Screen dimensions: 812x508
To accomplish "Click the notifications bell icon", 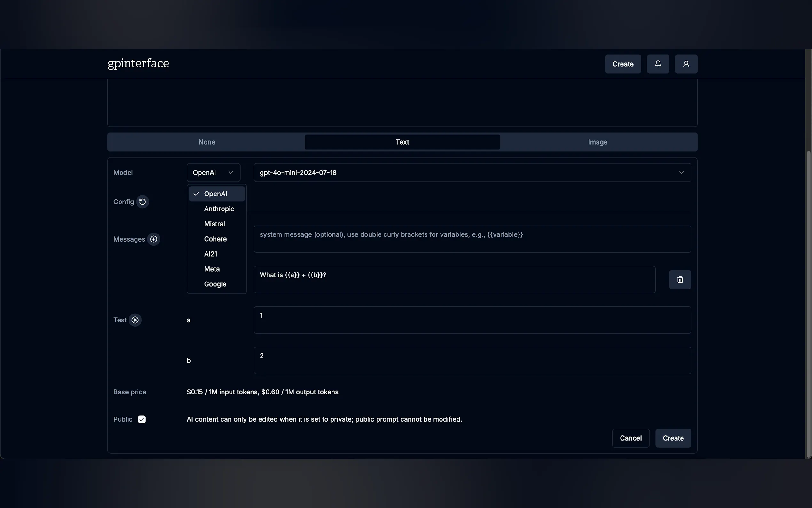I will 658,64.
